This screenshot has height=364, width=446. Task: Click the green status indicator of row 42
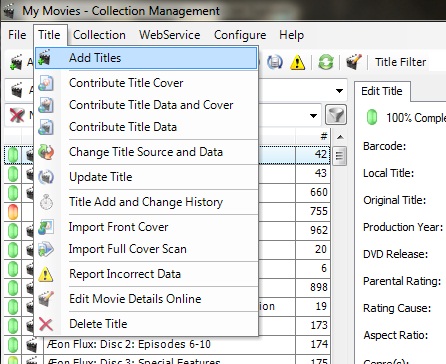click(x=13, y=155)
